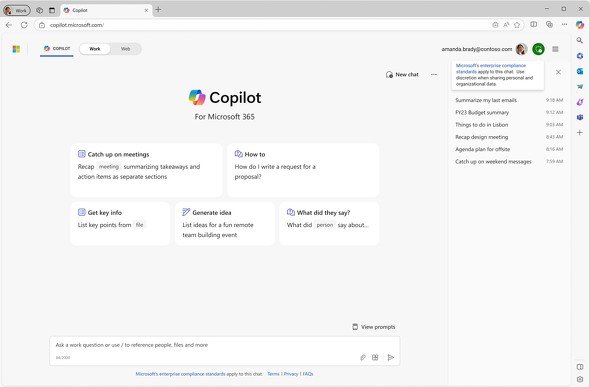The image size is (590, 387).
Task: Select the Get key info card
Action: click(120, 224)
